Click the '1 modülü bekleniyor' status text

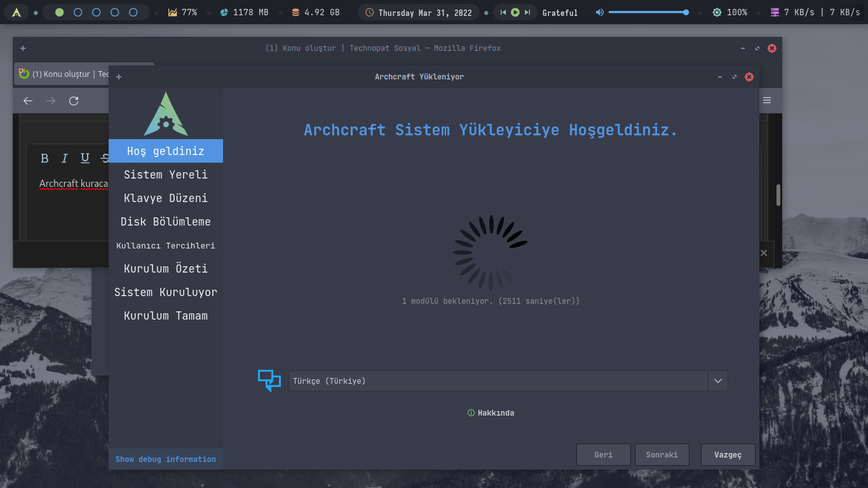coord(491,301)
